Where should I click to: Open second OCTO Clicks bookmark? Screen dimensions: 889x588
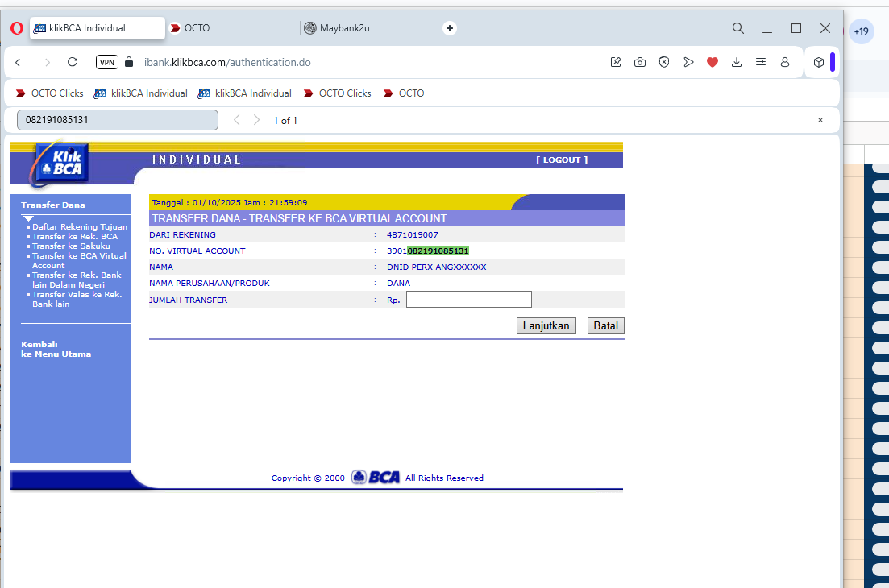[x=338, y=93]
